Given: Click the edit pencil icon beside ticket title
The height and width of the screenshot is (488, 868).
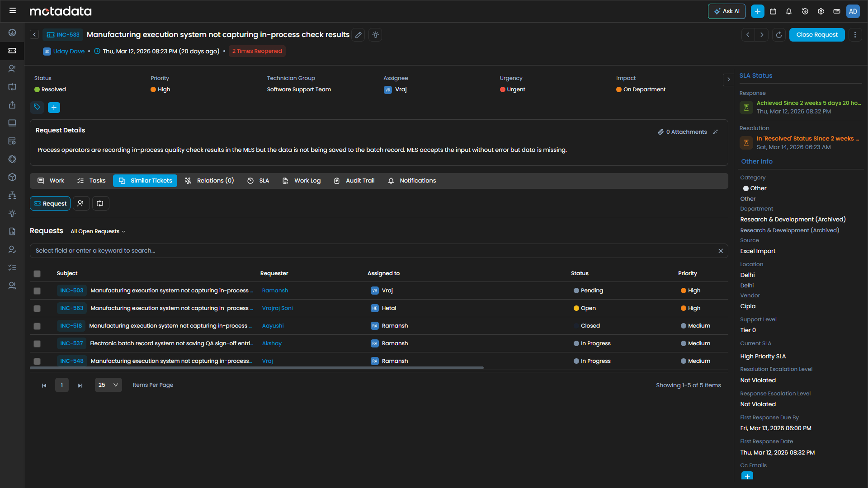Looking at the screenshot, I should (x=359, y=35).
